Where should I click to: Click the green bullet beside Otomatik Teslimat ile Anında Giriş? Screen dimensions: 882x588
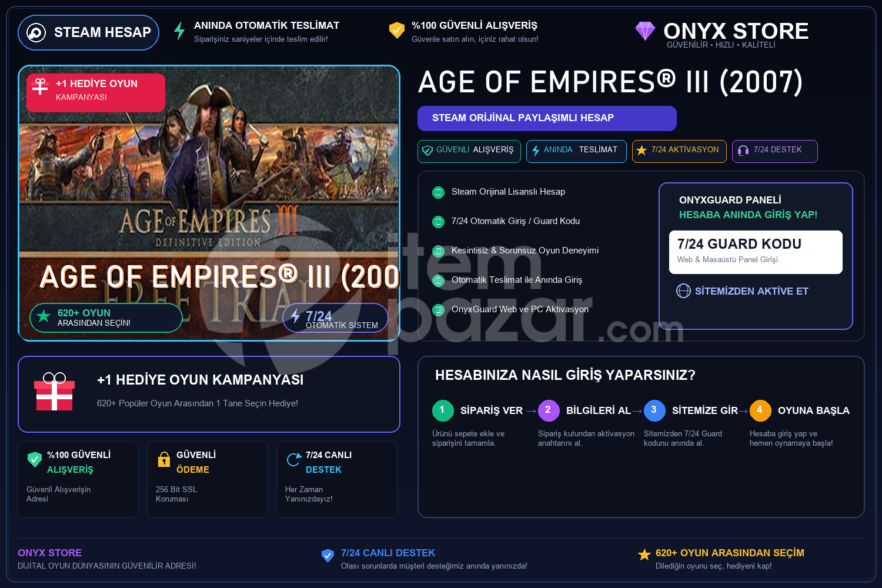tap(438, 280)
